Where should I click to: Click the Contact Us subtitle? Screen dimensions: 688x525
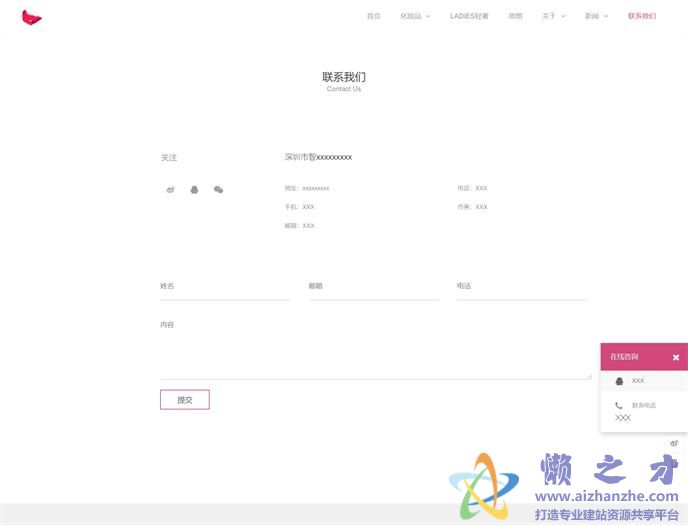click(344, 89)
